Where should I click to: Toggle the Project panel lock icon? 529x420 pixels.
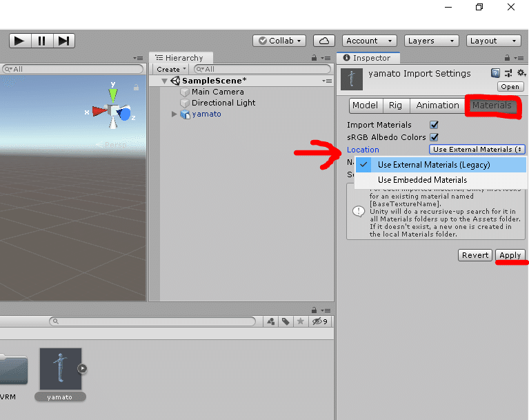(314, 310)
